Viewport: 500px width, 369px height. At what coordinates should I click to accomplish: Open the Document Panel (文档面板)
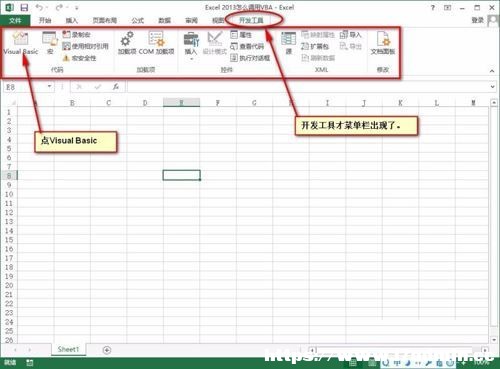[x=383, y=42]
